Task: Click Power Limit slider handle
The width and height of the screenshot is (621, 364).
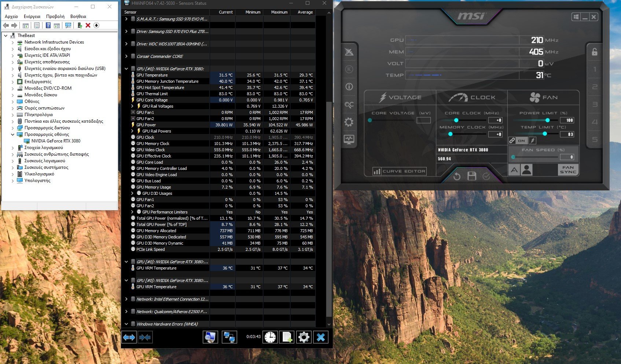Action: 547,120
